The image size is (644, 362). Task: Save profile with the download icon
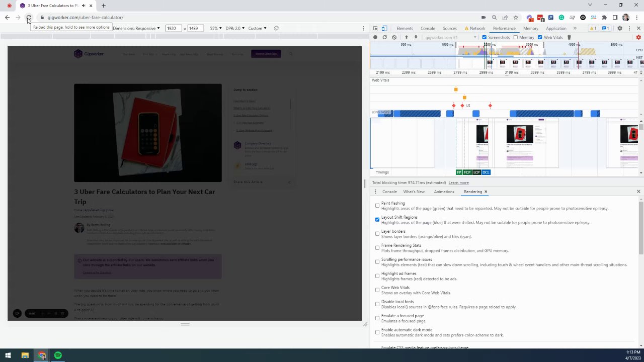416,37
